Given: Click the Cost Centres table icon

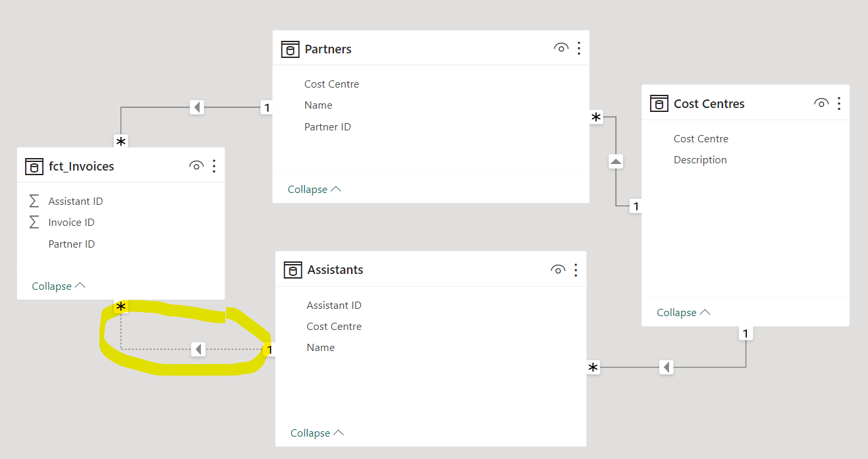Looking at the screenshot, I should point(659,103).
